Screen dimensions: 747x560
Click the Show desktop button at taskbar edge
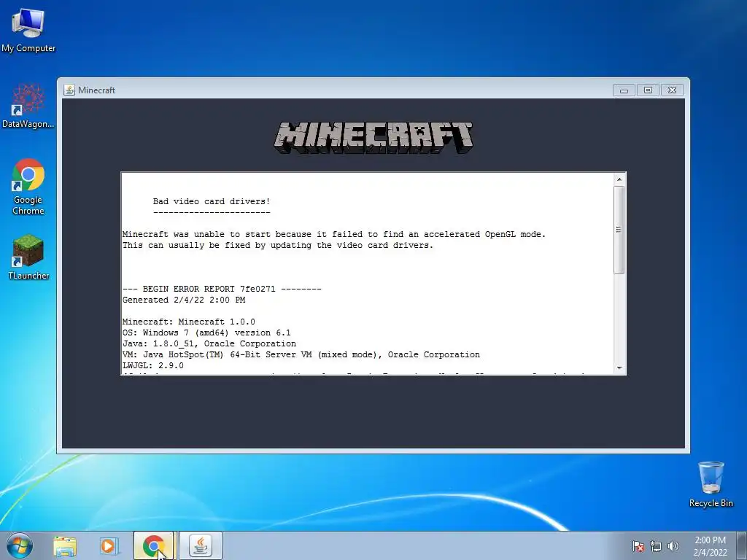tap(742, 545)
